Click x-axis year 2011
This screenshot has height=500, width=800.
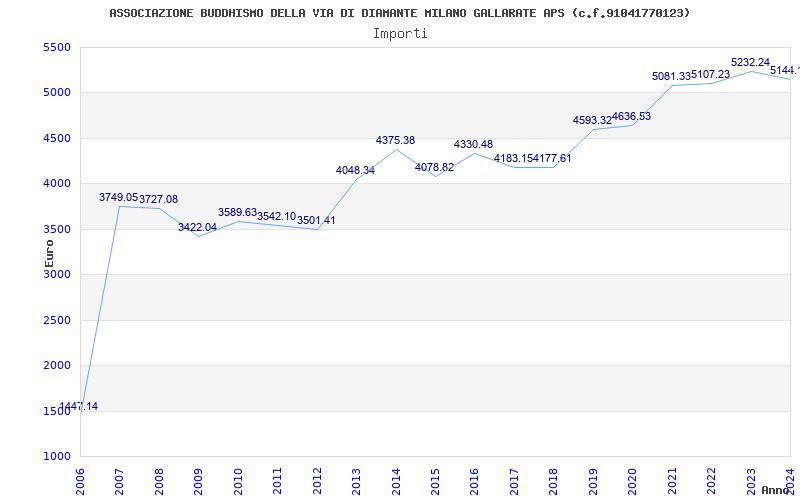(x=278, y=481)
